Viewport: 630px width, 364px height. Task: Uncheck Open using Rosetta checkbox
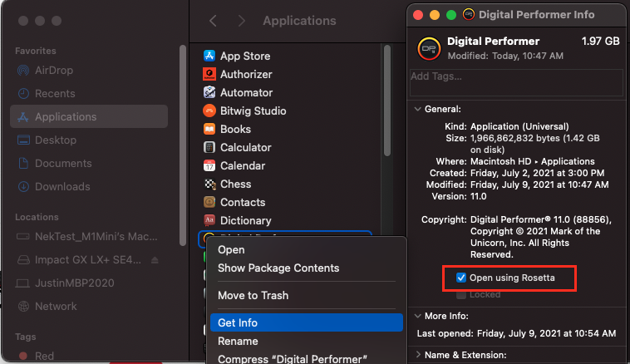462,278
